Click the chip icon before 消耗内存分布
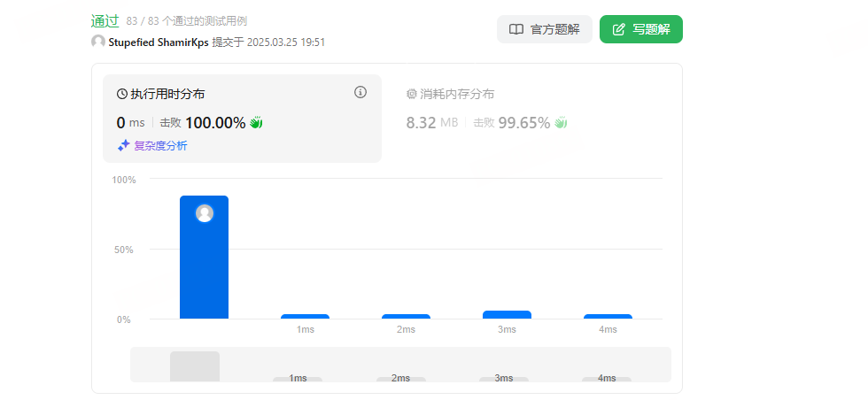Screen dimensions: 868x400 411,94
